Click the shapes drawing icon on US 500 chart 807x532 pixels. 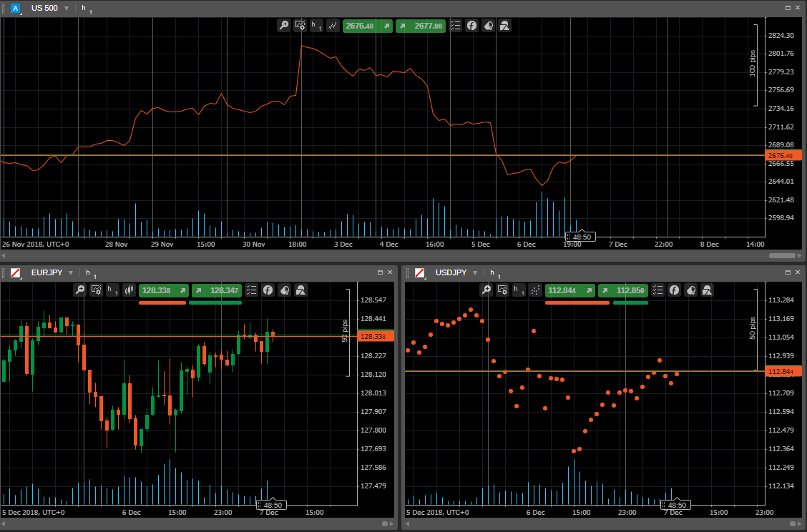[x=504, y=26]
